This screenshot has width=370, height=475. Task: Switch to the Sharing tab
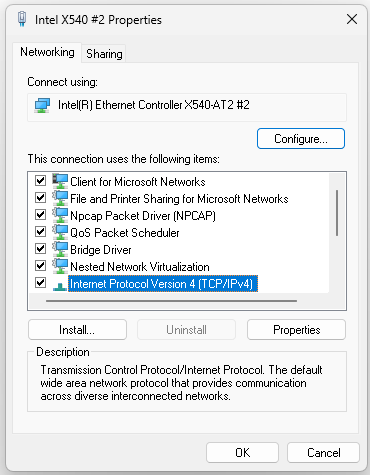tap(104, 54)
